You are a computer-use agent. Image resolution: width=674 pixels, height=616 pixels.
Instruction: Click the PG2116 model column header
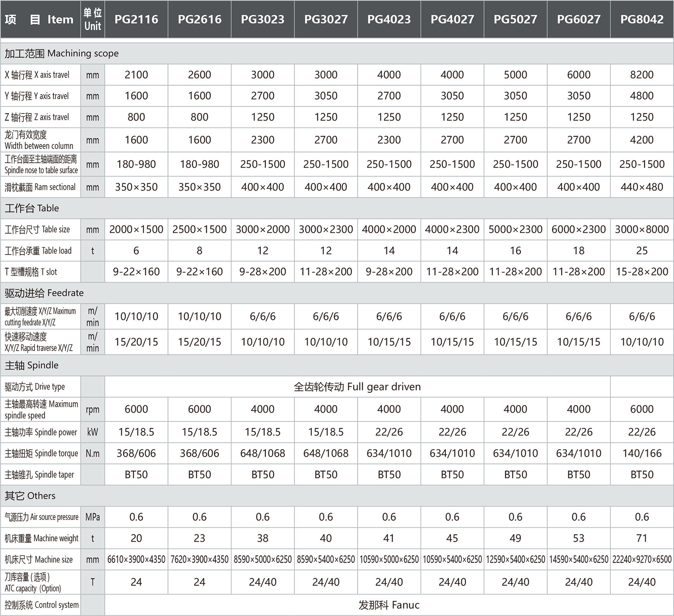click(x=136, y=19)
